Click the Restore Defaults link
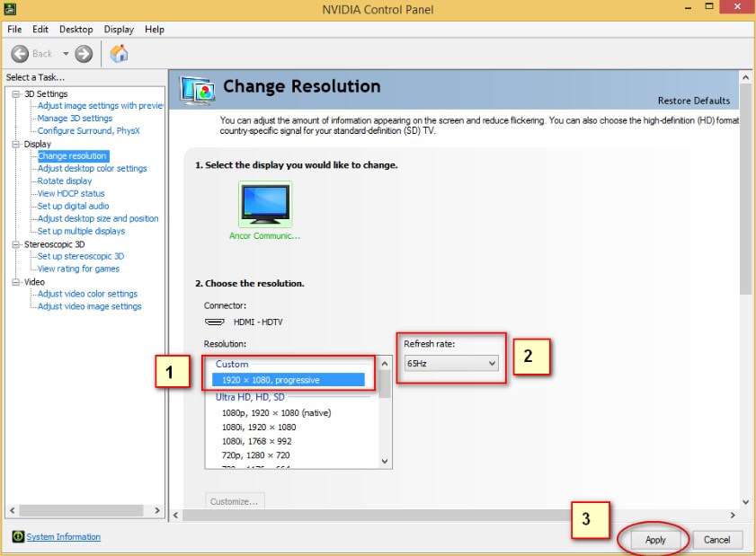 pos(693,101)
